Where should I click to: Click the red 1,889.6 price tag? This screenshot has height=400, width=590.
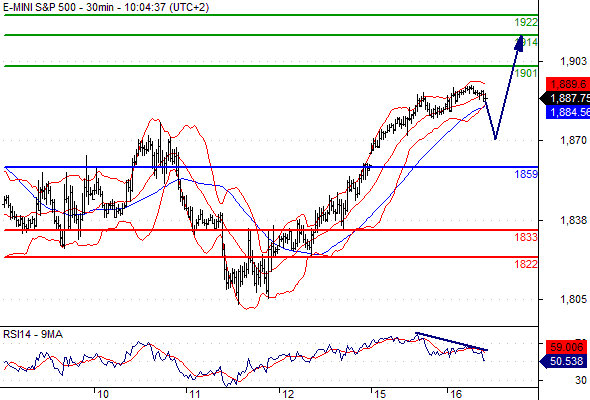click(x=568, y=84)
